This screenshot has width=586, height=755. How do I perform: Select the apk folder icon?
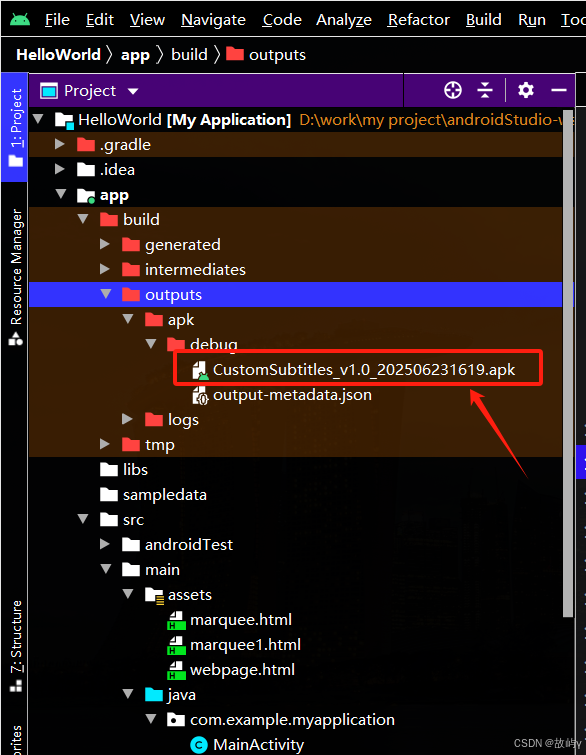click(154, 320)
